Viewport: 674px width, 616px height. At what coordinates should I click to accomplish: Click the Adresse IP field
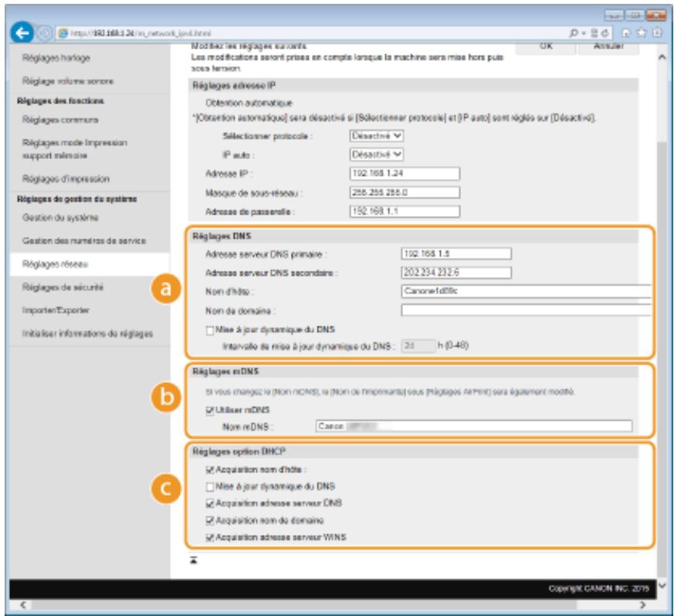[405, 174]
